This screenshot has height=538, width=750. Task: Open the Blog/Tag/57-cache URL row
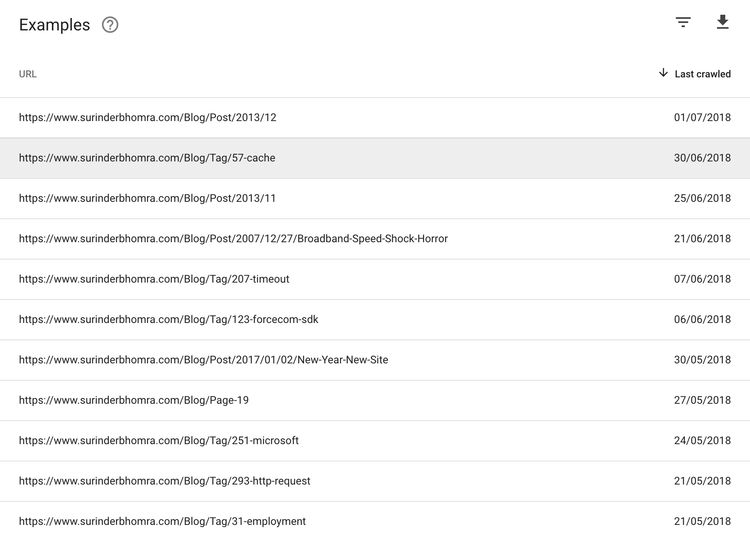click(375, 158)
